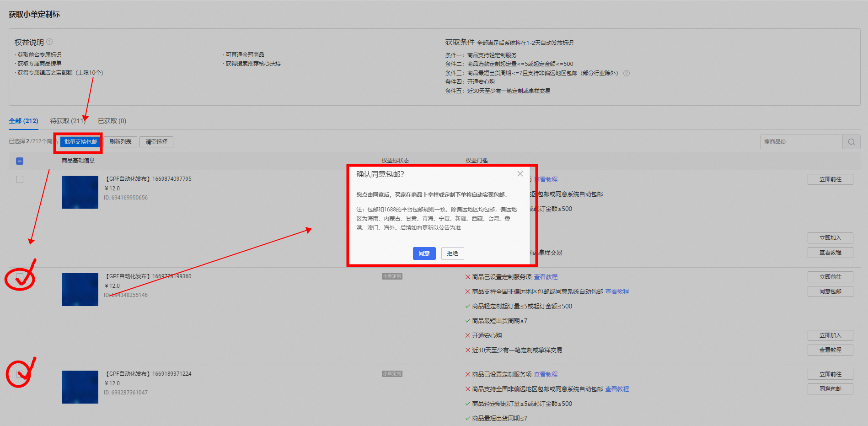Switch to the 已获取 (0) tab
The image size is (868, 426).
tap(111, 120)
